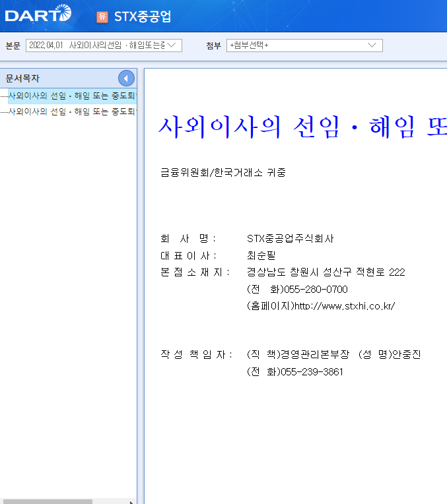Click the STX중공업 company name header
Image resolution: width=447 pixels, height=504 pixels.
pos(143,16)
